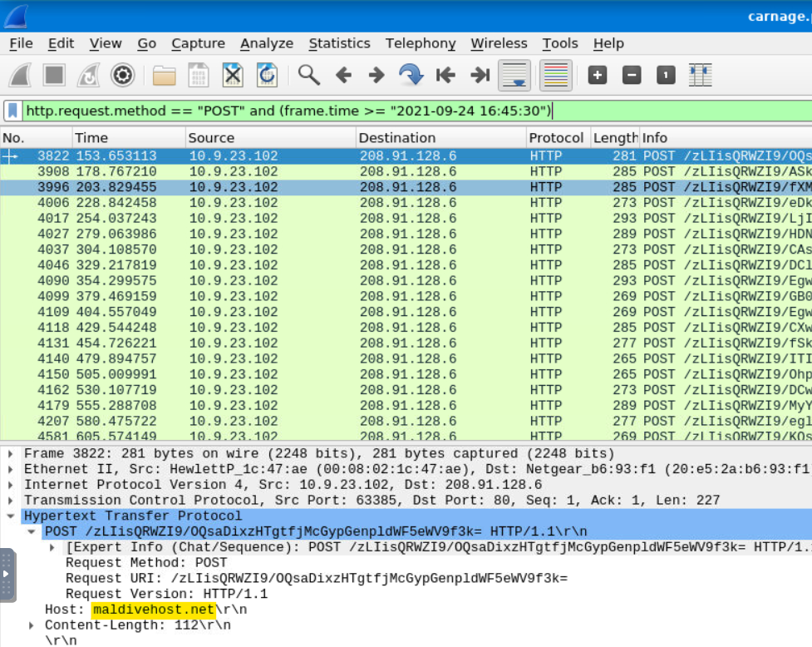Sort packets by the Destination column header

click(397, 138)
